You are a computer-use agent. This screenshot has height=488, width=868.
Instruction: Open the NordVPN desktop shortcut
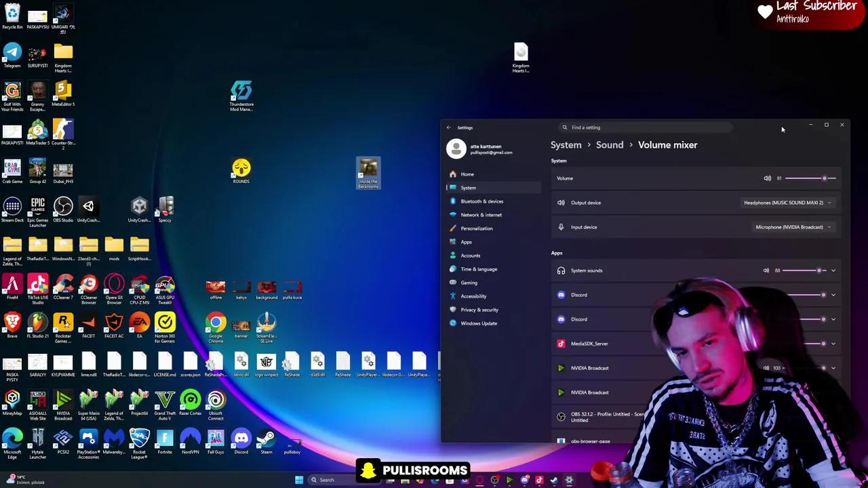coord(191,442)
